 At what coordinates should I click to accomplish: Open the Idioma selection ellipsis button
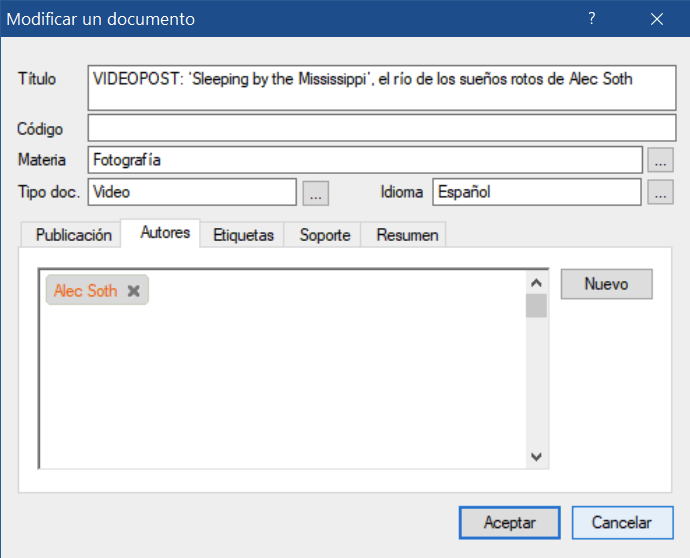660,192
